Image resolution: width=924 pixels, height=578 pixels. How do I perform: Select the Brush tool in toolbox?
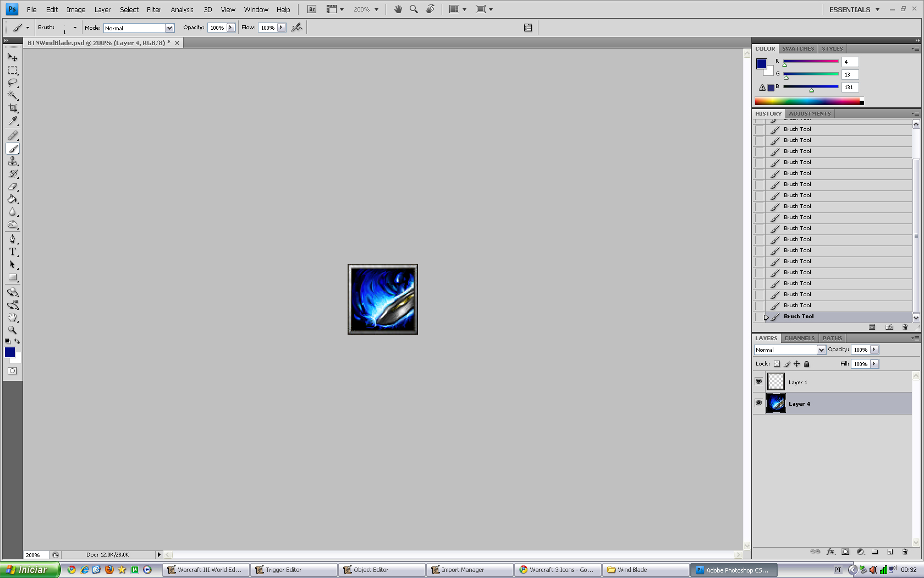point(13,149)
